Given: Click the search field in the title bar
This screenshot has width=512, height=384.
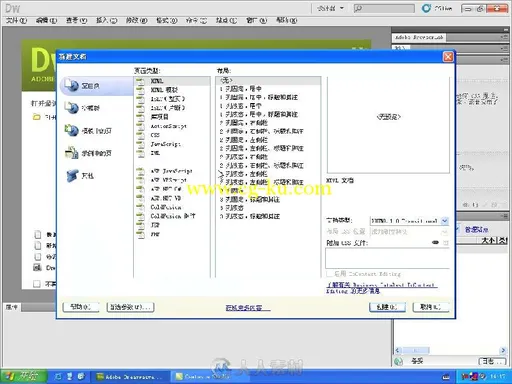Looking at the screenshot, I should pos(384,8).
